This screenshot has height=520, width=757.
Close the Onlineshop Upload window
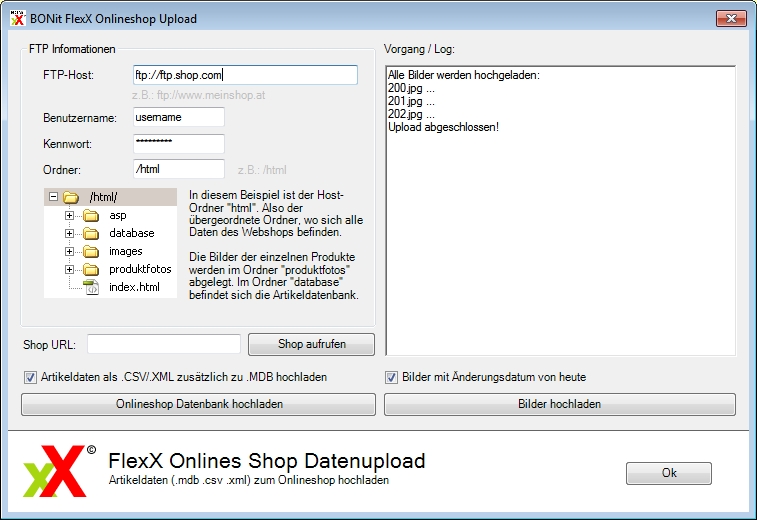click(x=731, y=19)
